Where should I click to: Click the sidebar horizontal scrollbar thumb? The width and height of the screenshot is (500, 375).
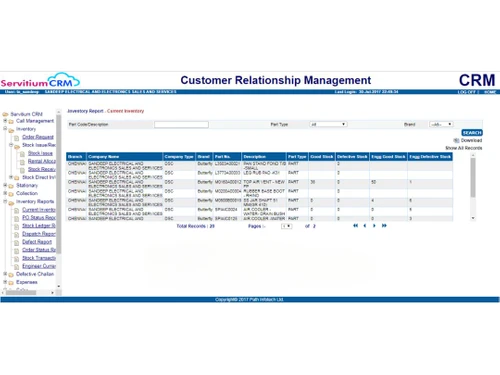point(21,293)
